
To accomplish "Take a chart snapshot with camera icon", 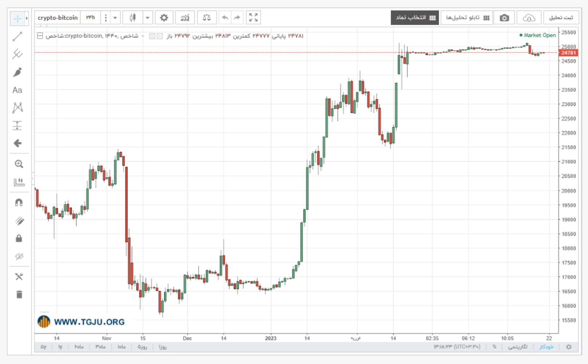I will coord(504,17).
